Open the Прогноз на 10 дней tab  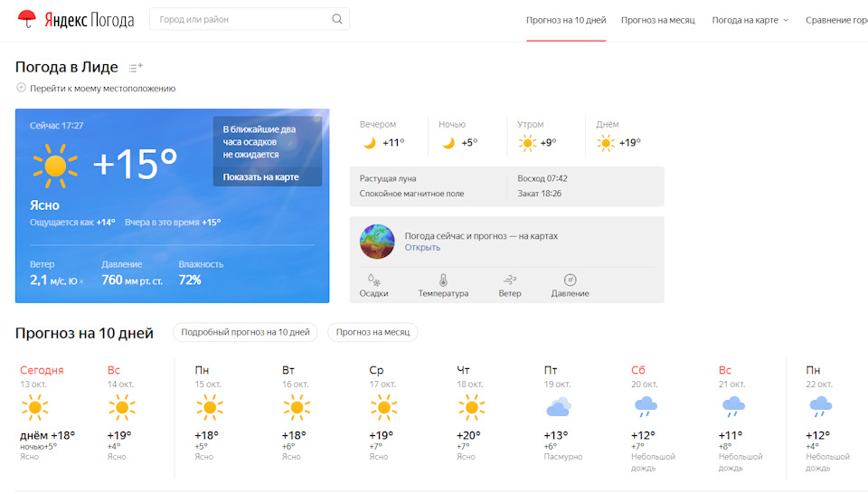click(566, 20)
